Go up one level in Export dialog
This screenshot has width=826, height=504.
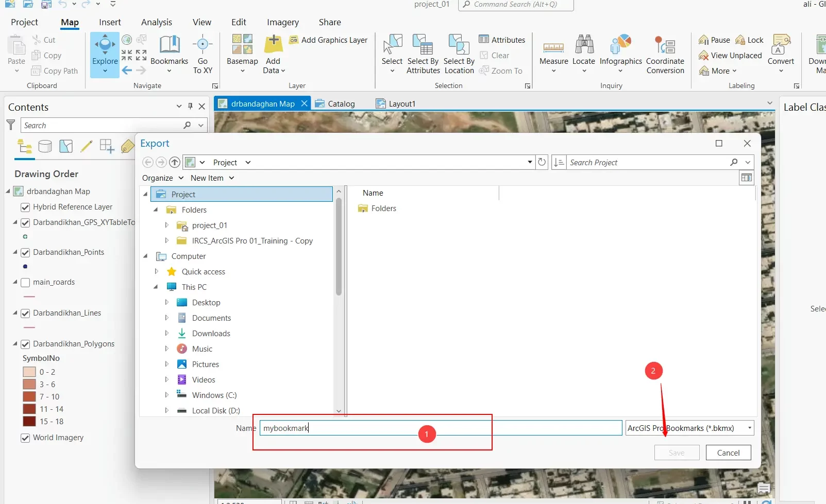click(x=175, y=162)
